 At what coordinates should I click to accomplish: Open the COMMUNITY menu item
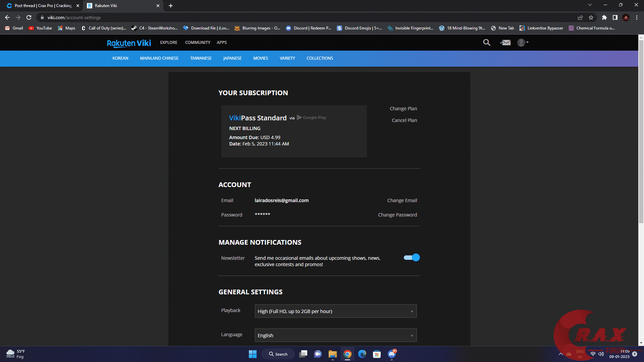click(x=198, y=43)
